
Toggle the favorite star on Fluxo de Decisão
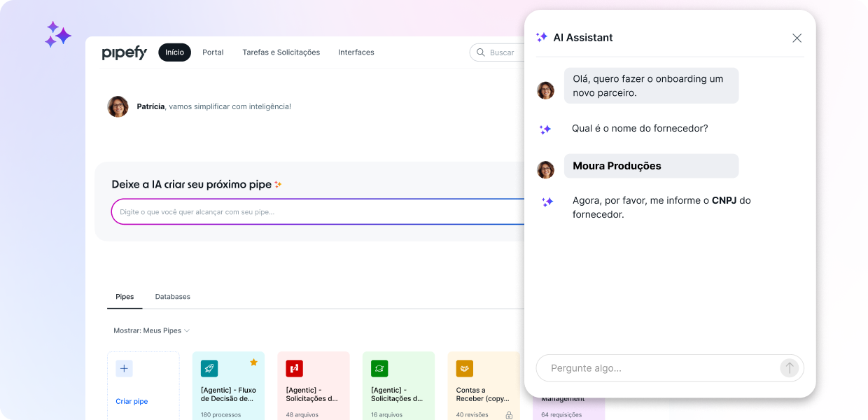pos(253,362)
